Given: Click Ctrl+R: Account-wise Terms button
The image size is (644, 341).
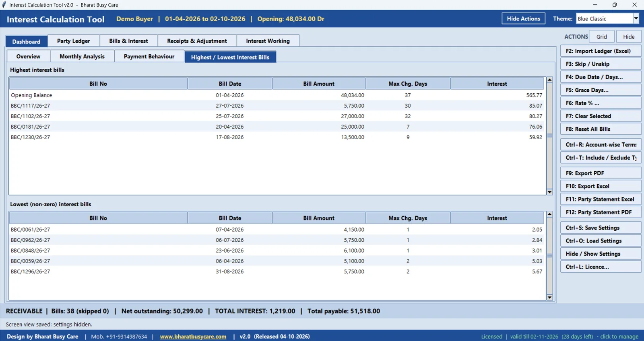Looking at the screenshot, I should tap(601, 145).
